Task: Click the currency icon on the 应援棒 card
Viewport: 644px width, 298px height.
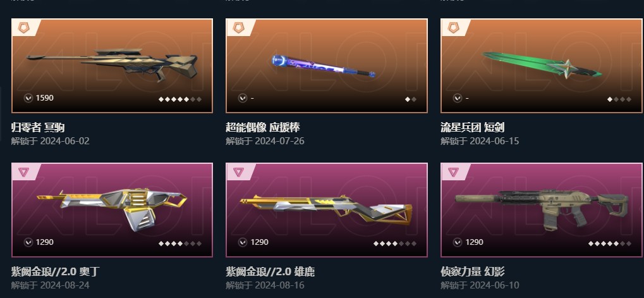Action: click(243, 98)
